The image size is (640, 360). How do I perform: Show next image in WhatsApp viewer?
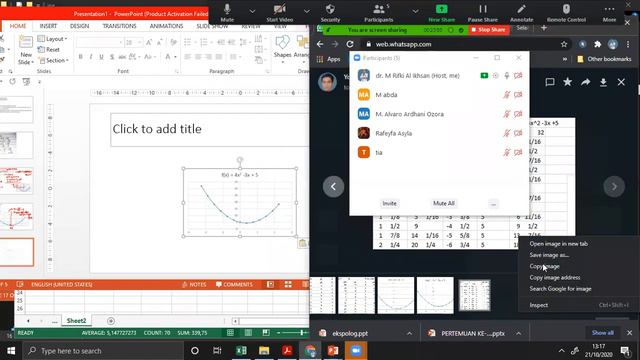point(614,187)
